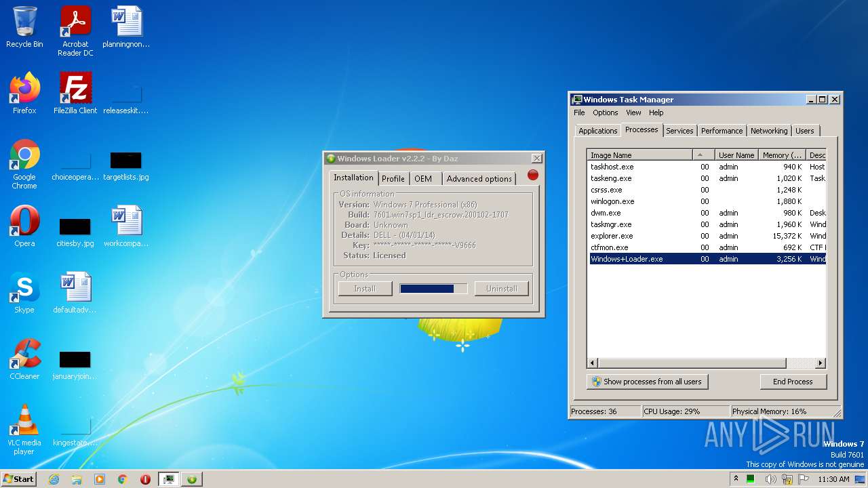Open the defaultadv Word document icon

pyautogui.click(x=75, y=293)
